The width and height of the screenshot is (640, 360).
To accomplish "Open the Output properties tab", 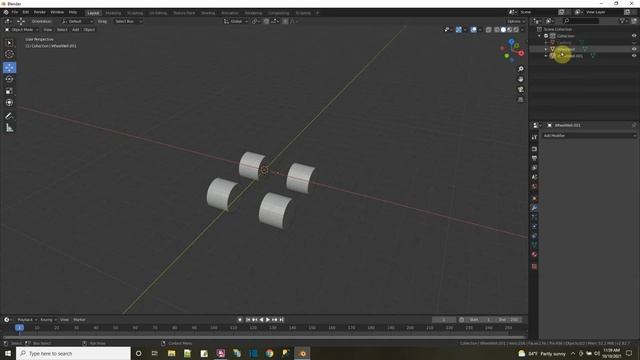I will 534,158.
